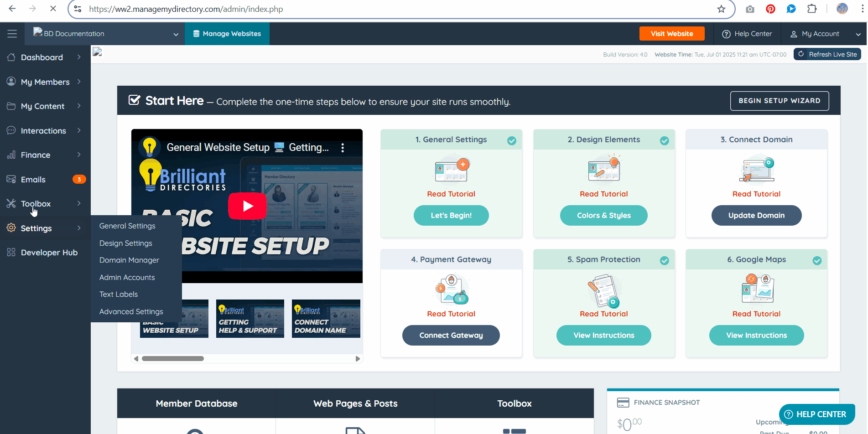The height and width of the screenshot is (434, 868).
Task: Expand the My Content submenu chevron
Action: coord(79,106)
